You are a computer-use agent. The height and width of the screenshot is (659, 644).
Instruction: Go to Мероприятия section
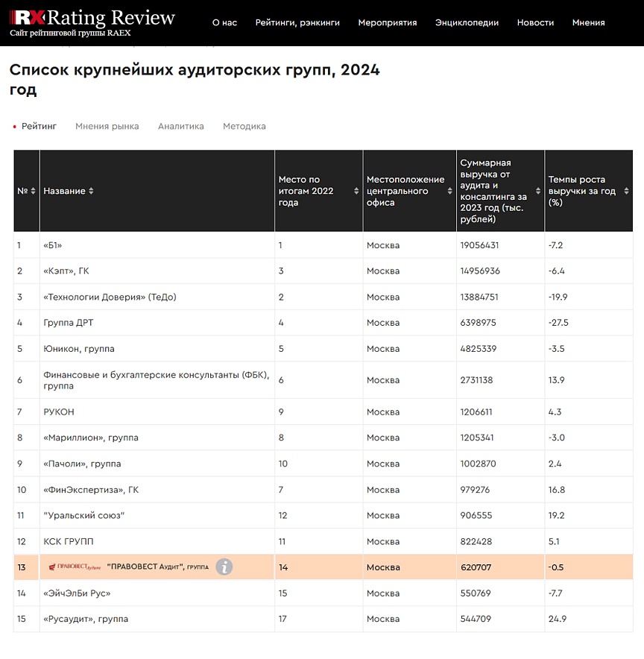pyautogui.click(x=387, y=22)
